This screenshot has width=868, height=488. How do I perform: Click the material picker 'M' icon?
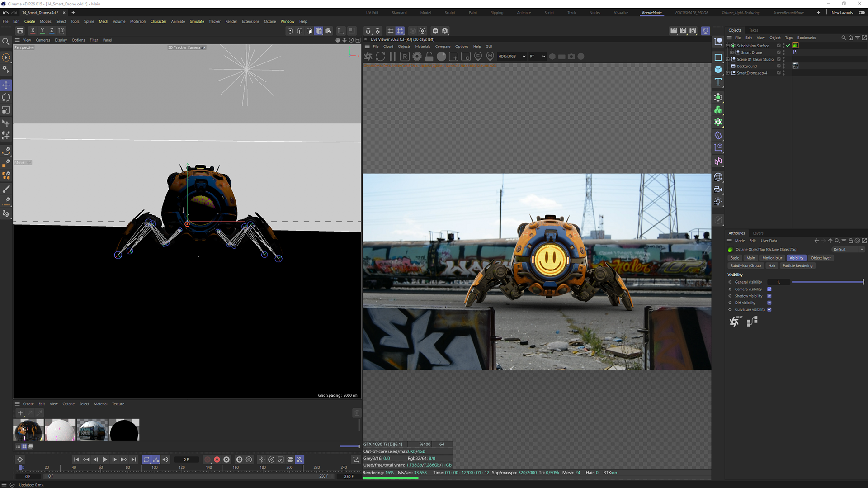click(490, 57)
